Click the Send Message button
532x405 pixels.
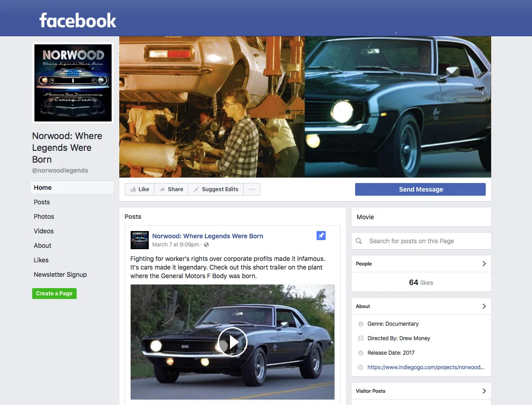click(420, 189)
